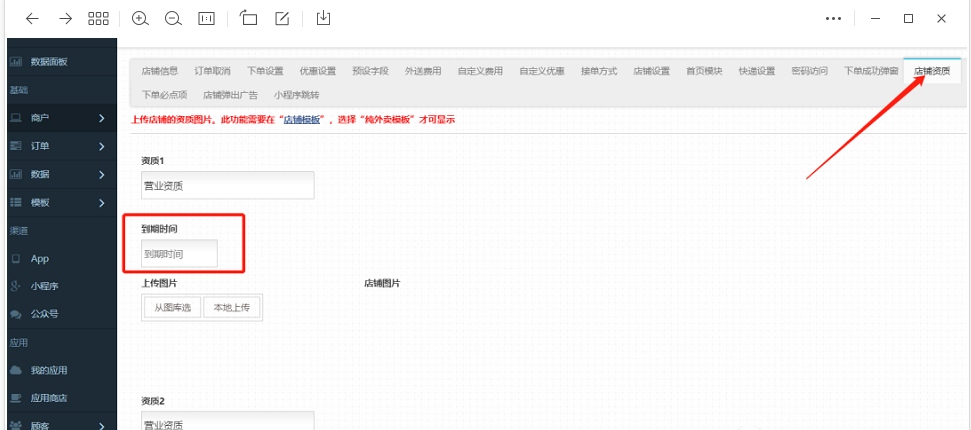Select the 小程序跳转 tab

pyautogui.click(x=297, y=95)
